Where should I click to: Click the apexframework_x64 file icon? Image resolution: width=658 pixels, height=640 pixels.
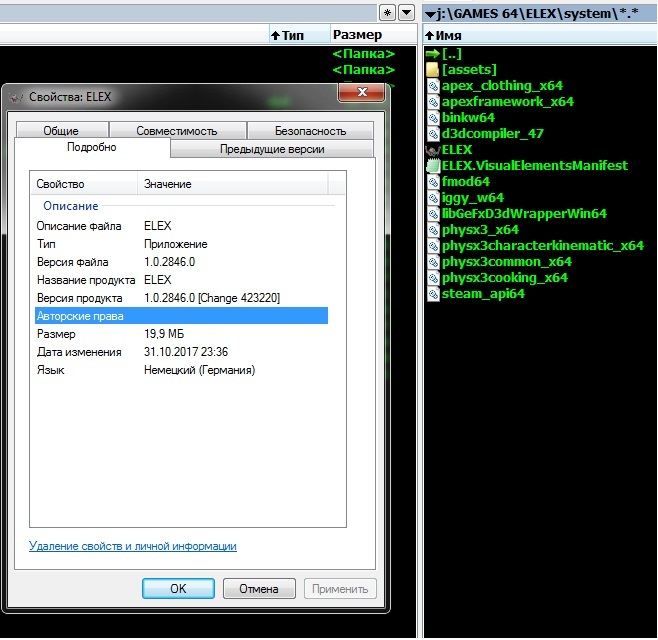pyautogui.click(x=433, y=102)
